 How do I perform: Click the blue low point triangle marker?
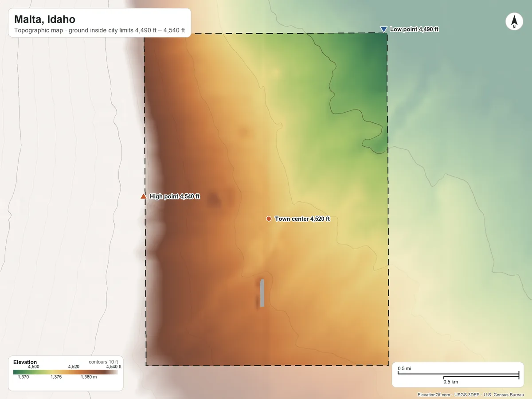point(383,30)
